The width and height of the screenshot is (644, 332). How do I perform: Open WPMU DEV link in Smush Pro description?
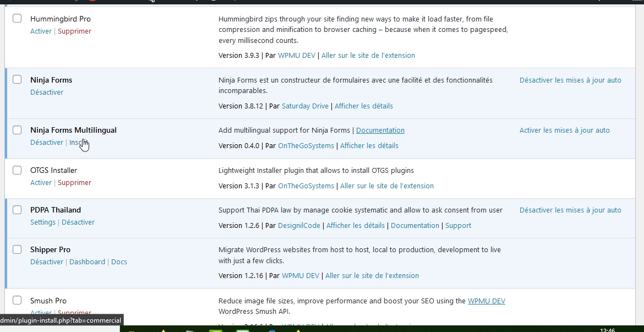pos(486,301)
